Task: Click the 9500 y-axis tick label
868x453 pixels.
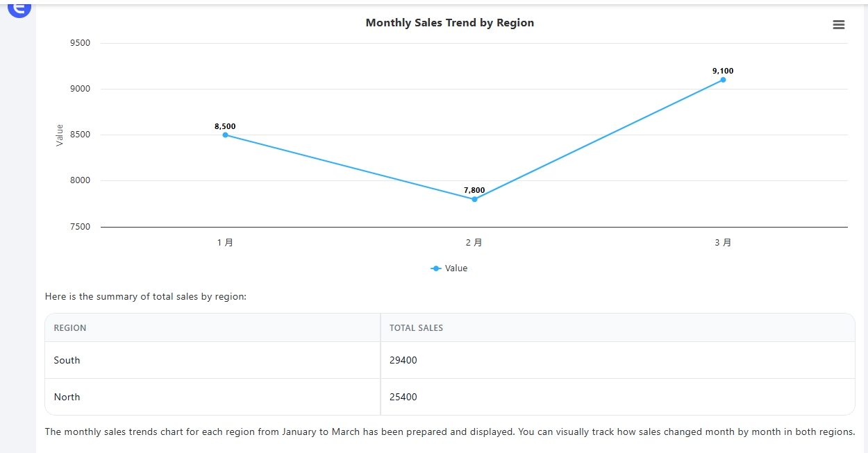Action: tap(80, 43)
